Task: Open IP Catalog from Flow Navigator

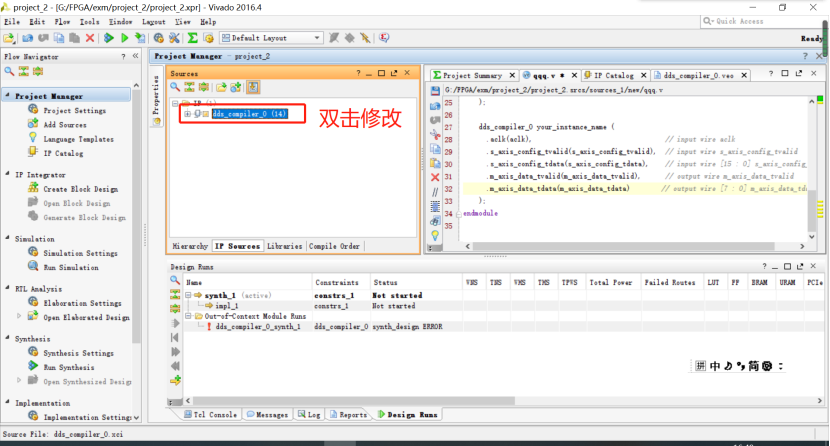Action: pyautogui.click(x=63, y=153)
